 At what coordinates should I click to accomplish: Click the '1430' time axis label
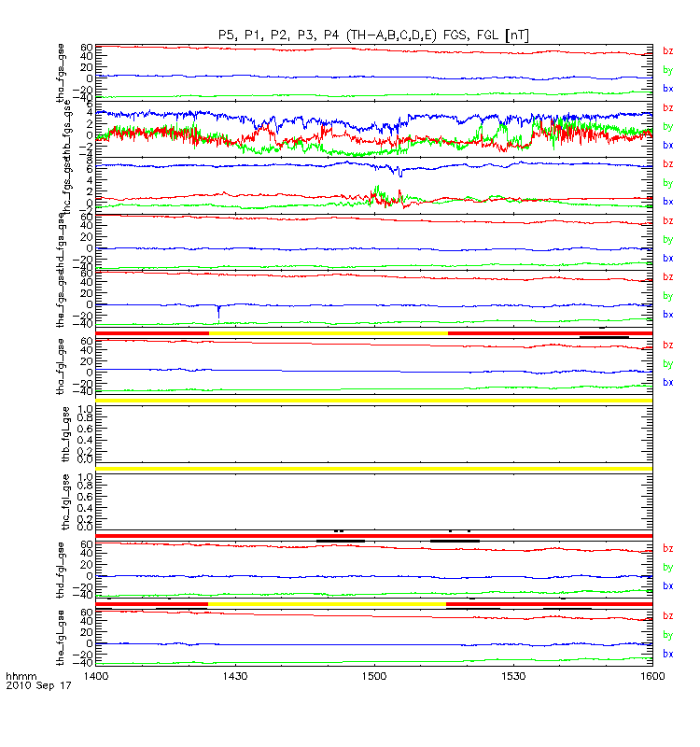235,676
